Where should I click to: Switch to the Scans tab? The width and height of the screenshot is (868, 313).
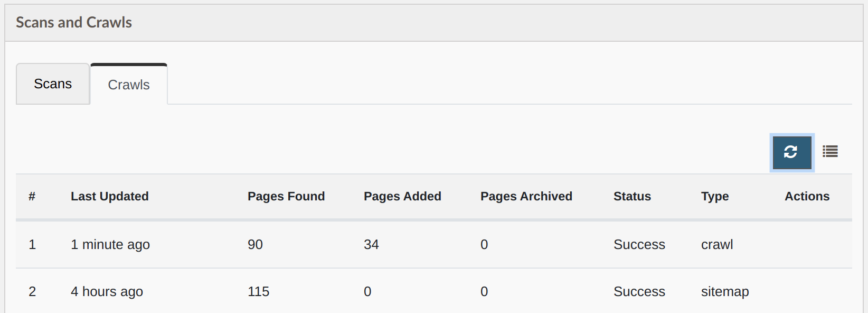pyautogui.click(x=53, y=84)
